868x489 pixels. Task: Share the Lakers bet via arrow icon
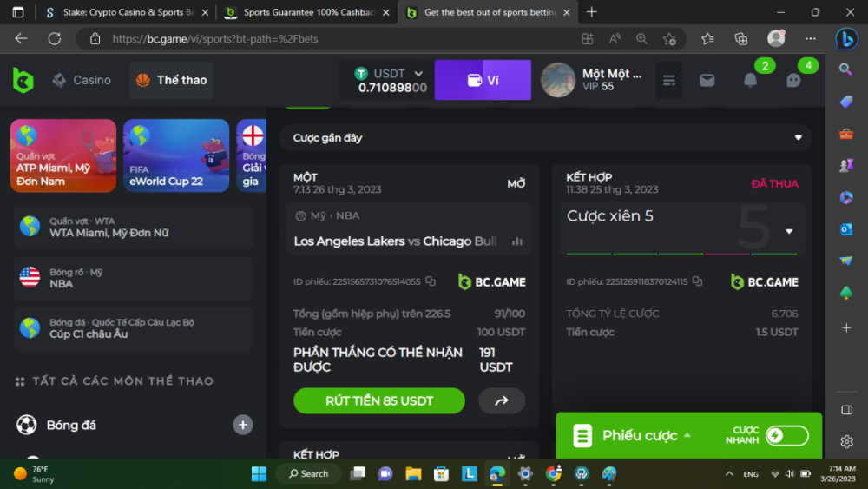point(502,401)
